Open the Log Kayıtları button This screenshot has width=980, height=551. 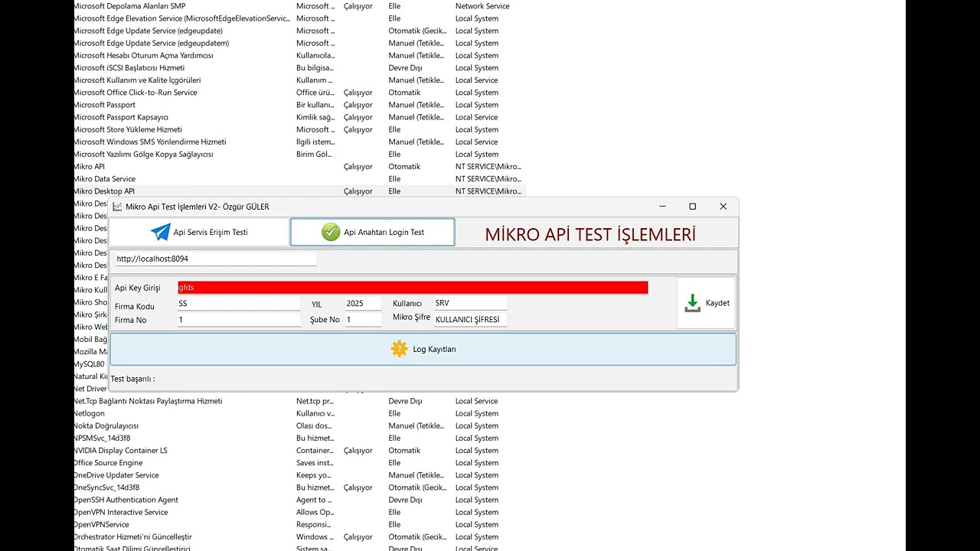(423, 349)
